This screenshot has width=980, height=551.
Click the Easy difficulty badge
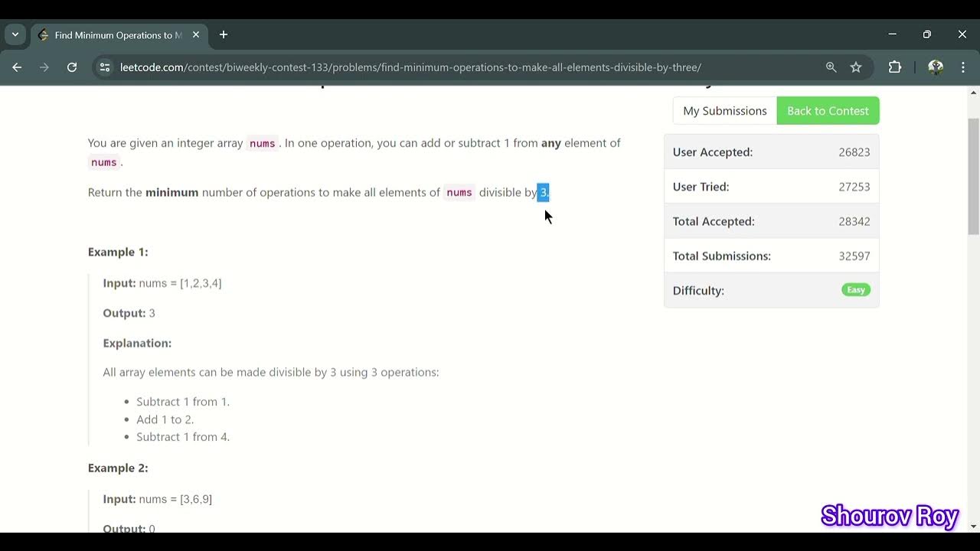point(856,290)
